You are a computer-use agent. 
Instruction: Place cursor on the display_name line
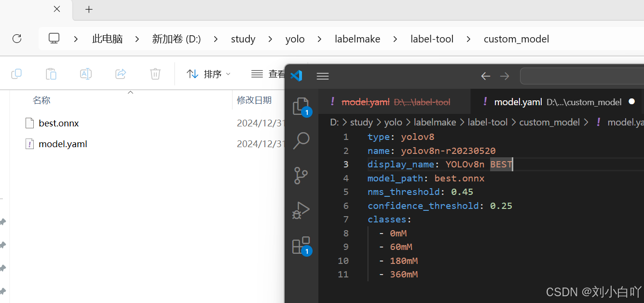point(440,165)
